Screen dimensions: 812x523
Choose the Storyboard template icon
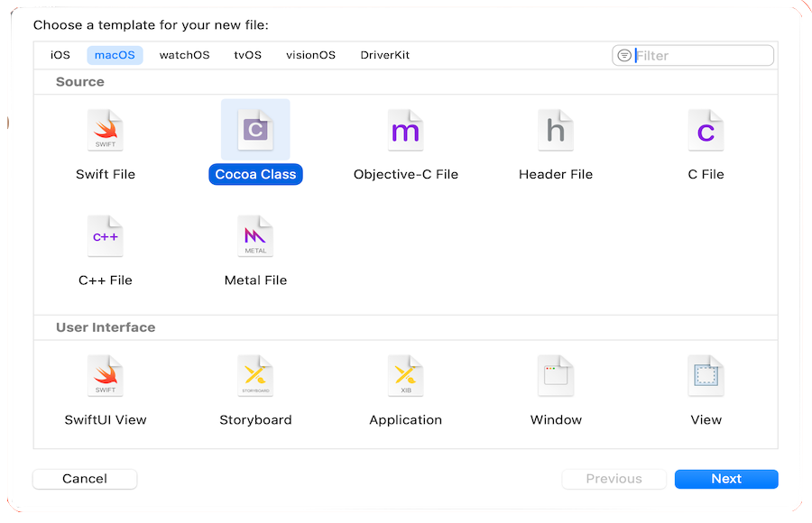[x=255, y=376]
